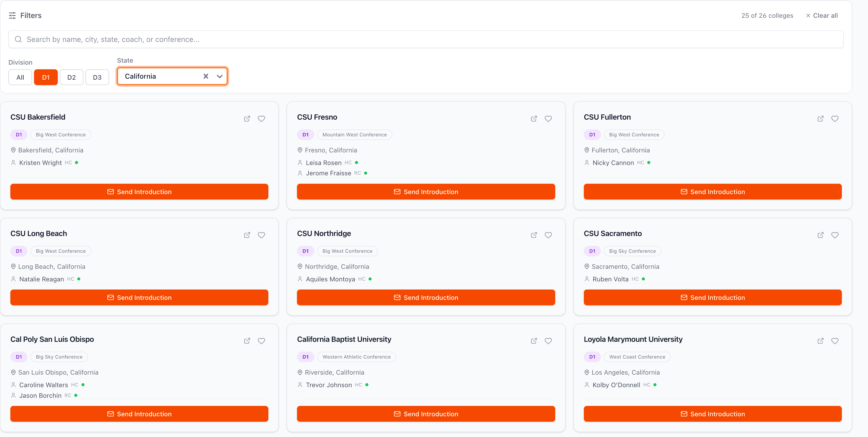Open CSU Fresno external link icon
This screenshot has width=868, height=437.
point(534,119)
